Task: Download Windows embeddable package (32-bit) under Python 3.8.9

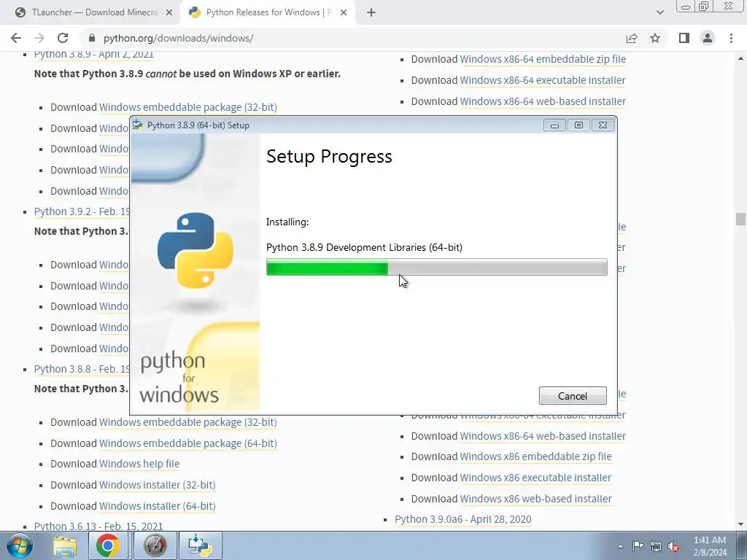Action: tap(187, 107)
